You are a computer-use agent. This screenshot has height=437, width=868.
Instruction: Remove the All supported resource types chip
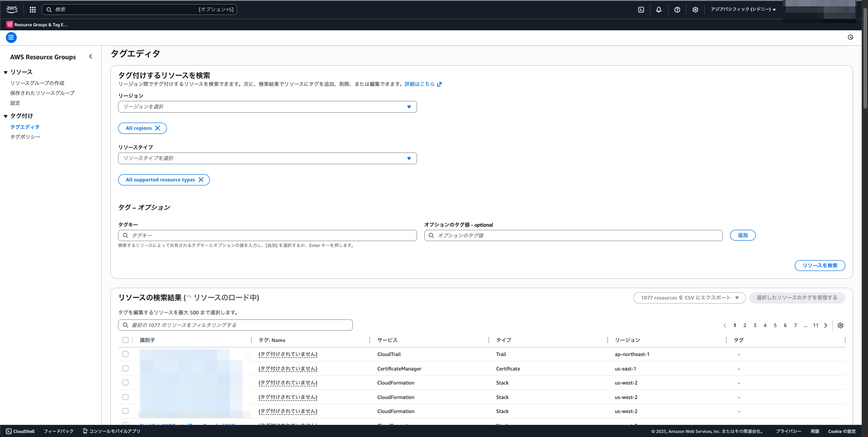[x=201, y=180]
